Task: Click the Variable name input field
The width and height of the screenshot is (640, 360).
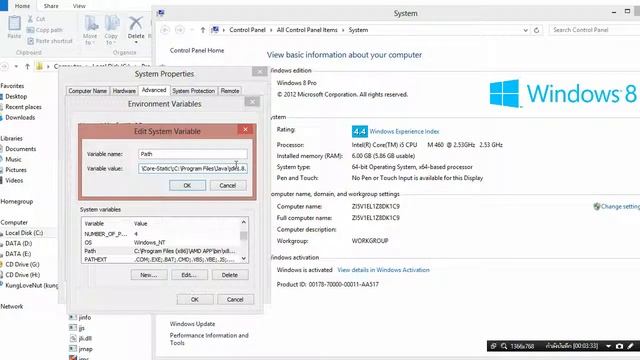Action: tap(193, 154)
